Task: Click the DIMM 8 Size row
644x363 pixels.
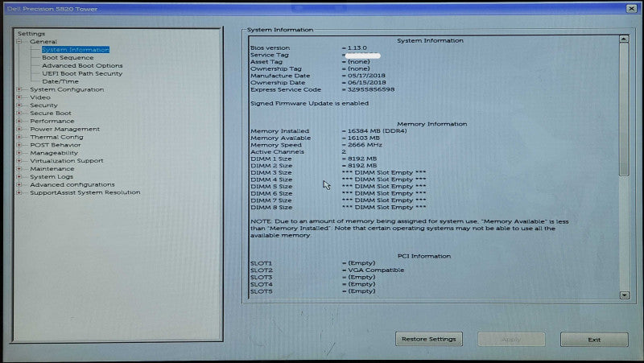Action: click(x=338, y=208)
